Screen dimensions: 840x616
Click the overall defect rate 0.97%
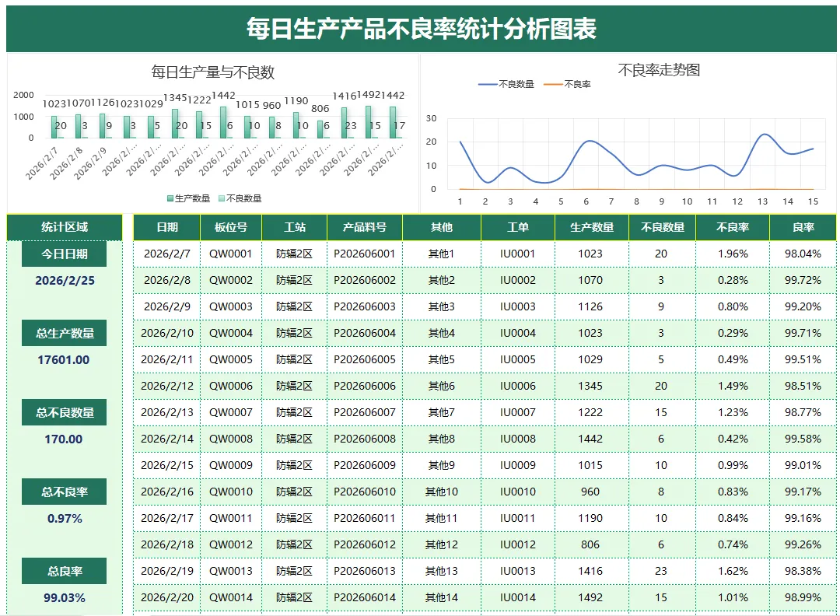click(x=65, y=519)
